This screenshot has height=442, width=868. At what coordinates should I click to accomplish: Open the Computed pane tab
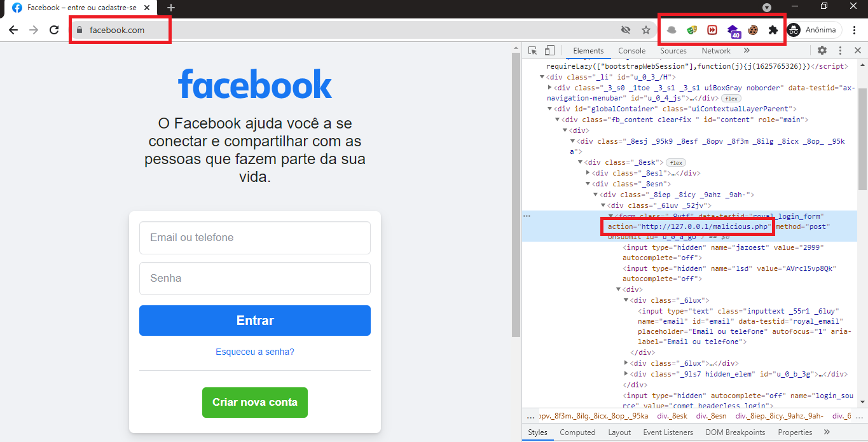(577, 432)
